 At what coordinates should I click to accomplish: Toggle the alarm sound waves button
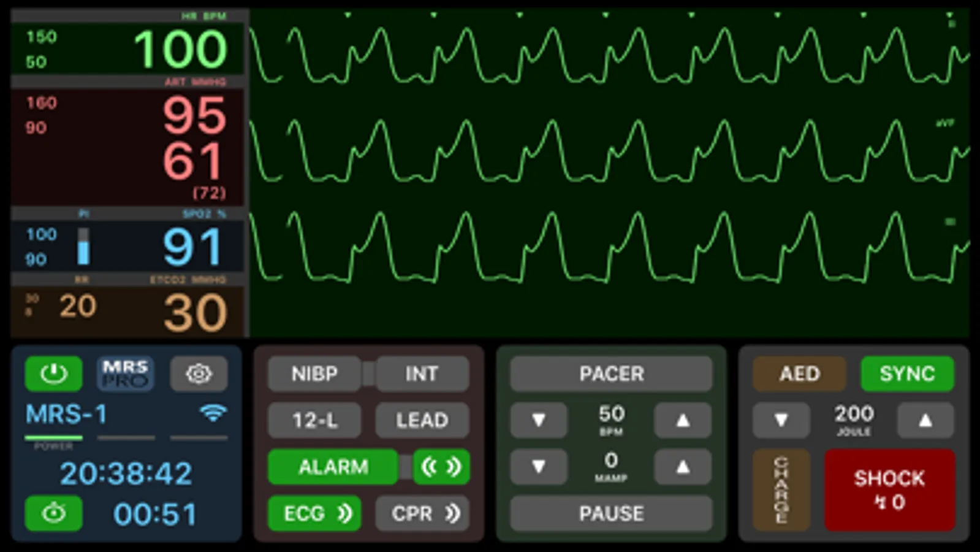(x=441, y=467)
